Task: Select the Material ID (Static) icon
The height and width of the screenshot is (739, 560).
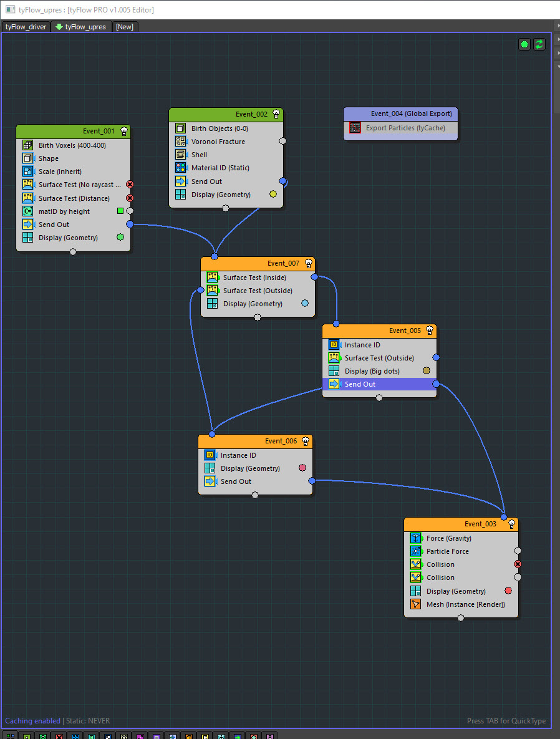Action: (x=180, y=168)
